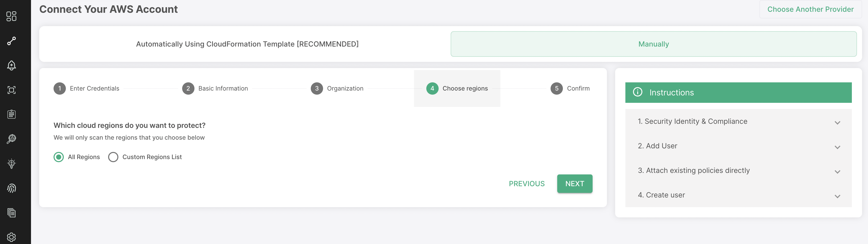Select the Manually tab
The width and height of the screenshot is (868, 244).
click(x=653, y=44)
